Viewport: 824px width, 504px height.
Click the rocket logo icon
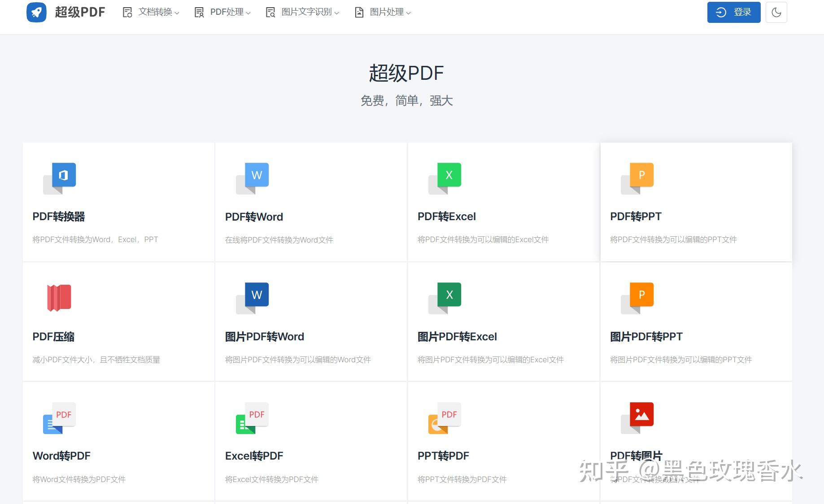coord(36,12)
